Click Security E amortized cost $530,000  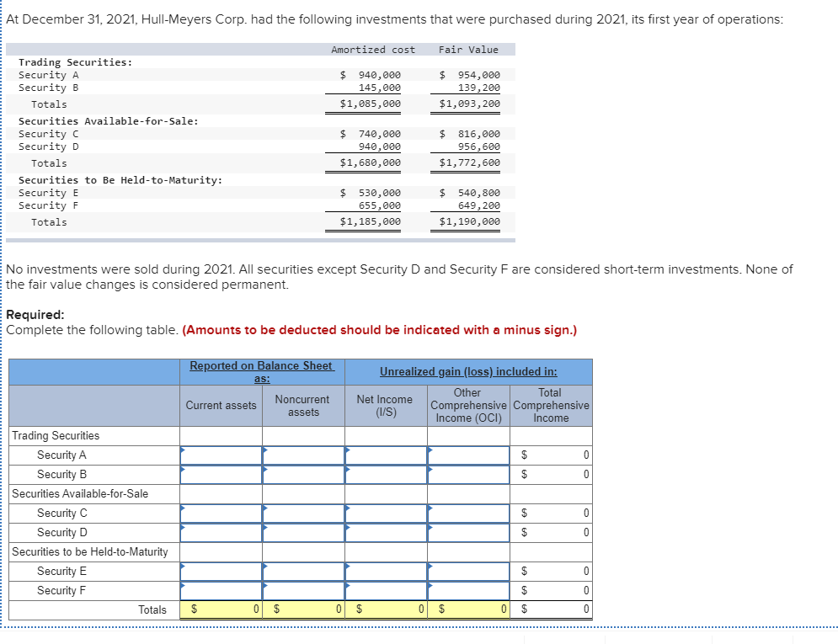point(371,193)
